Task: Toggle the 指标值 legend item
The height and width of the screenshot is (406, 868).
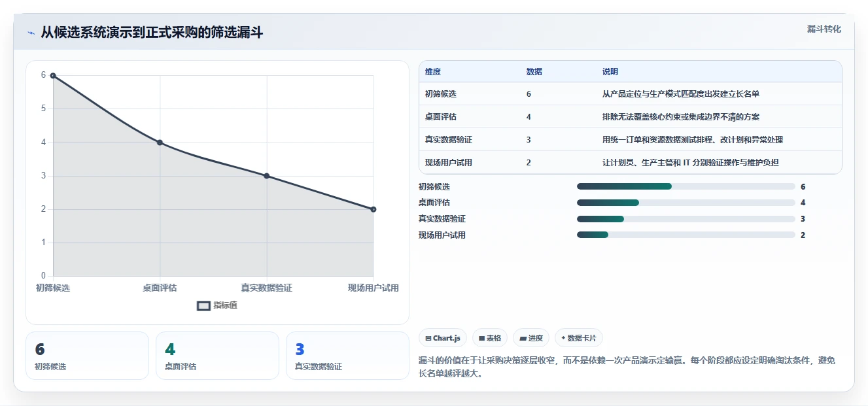Action: (x=217, y=305)
